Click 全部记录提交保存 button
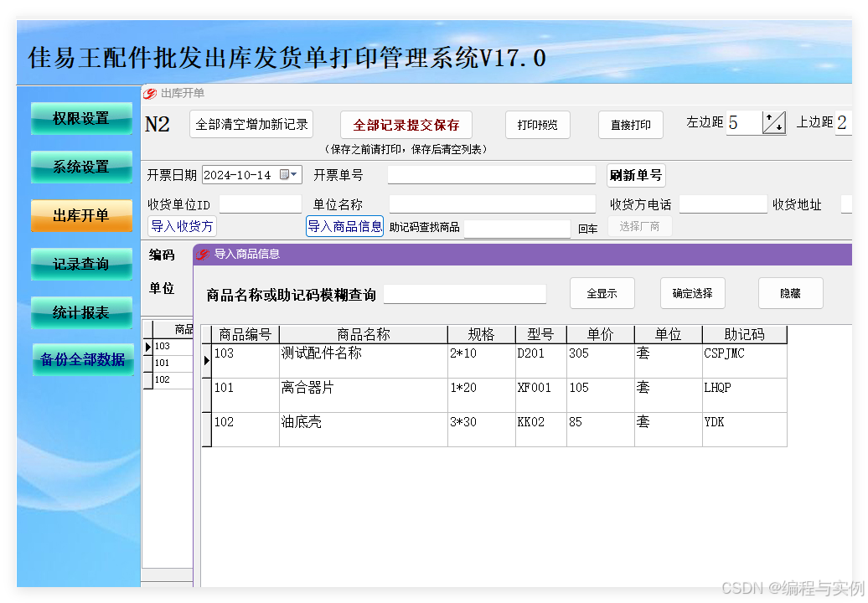Image resolution: width=868 pixels, height=603 pixels. [x=406, y=125]
